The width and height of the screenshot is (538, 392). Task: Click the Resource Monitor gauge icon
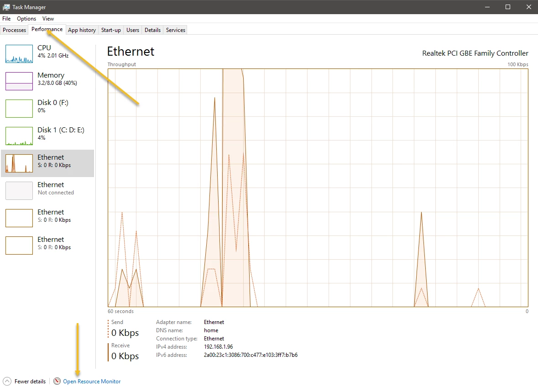tap(57, 381)
